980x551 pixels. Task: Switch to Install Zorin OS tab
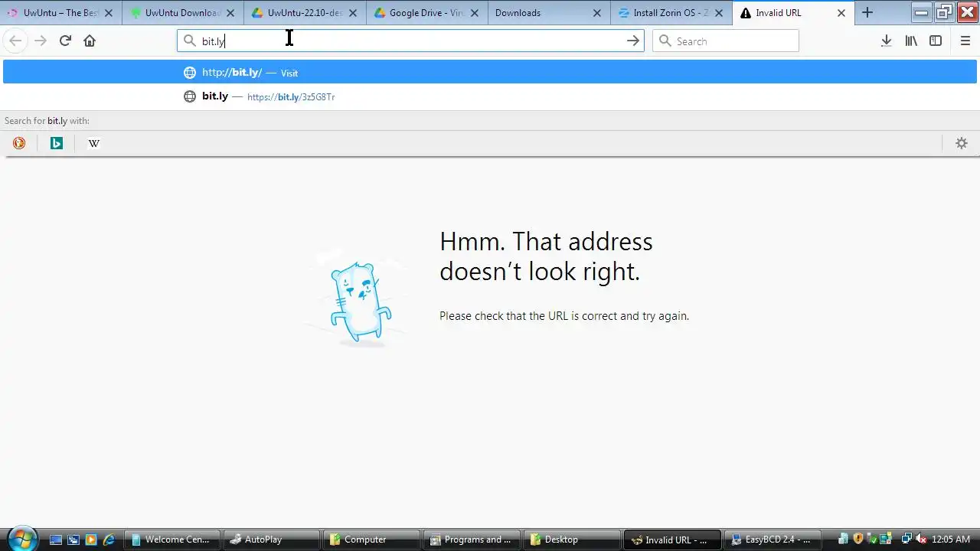coord(671,13)
